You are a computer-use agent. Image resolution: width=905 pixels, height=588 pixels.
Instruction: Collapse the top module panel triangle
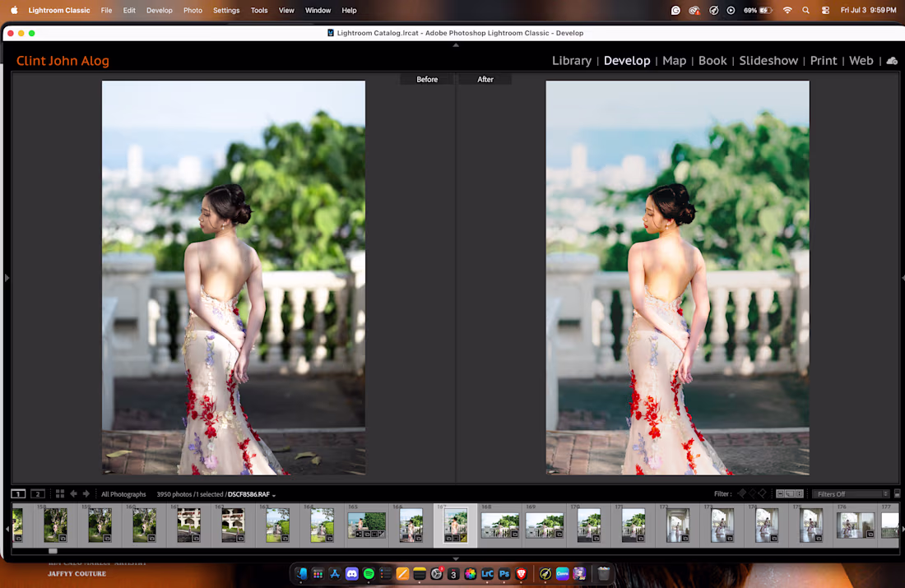point(456,45)
